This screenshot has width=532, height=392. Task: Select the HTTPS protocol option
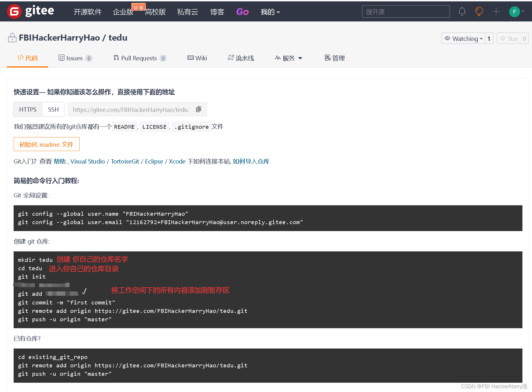pos(28,109)
